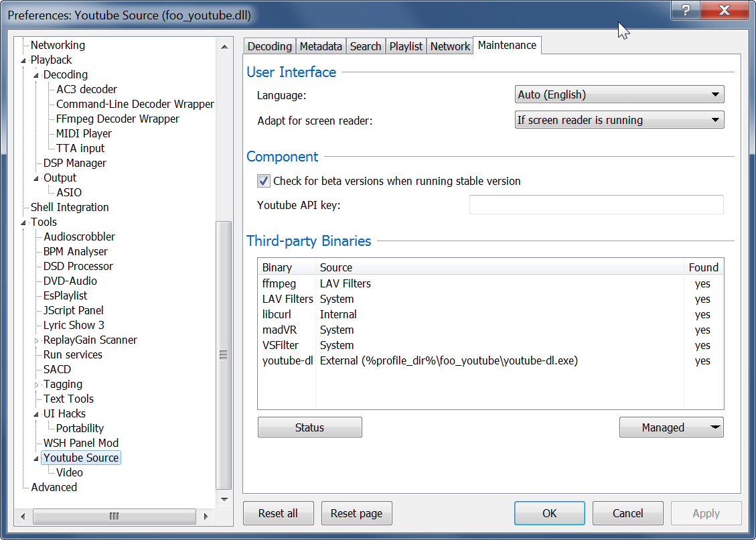
Task: Open Adapt for screen reader dropdown
Action: 619,121
